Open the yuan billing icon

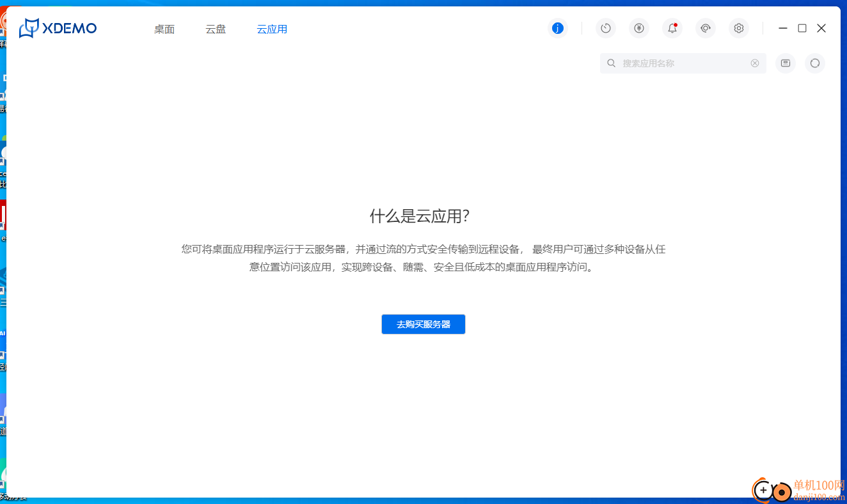point(639,28)
